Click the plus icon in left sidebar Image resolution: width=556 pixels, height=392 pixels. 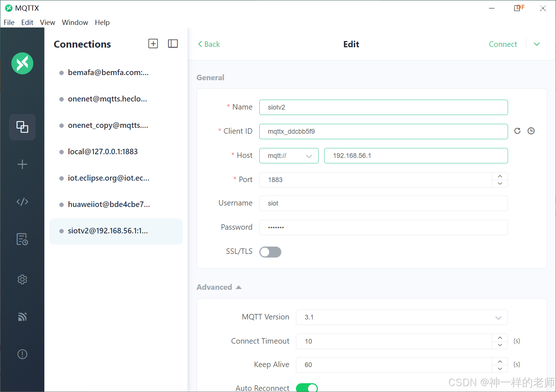coord(22,164)
